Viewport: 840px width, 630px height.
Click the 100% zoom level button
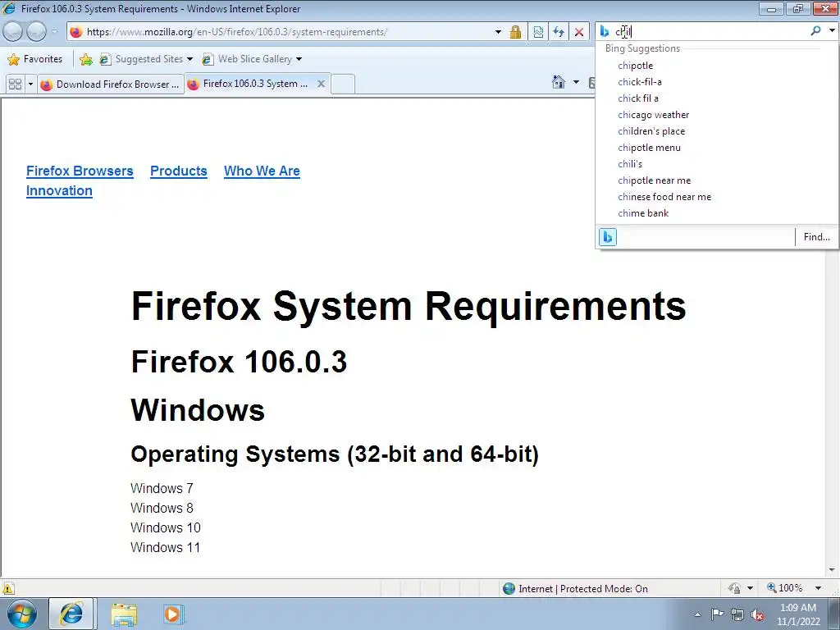point(785,587)
